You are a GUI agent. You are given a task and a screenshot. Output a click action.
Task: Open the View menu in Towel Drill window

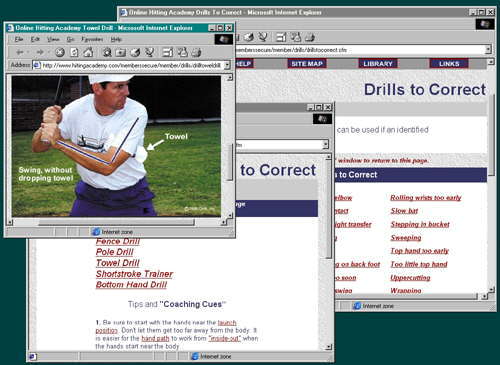(53, 39)
